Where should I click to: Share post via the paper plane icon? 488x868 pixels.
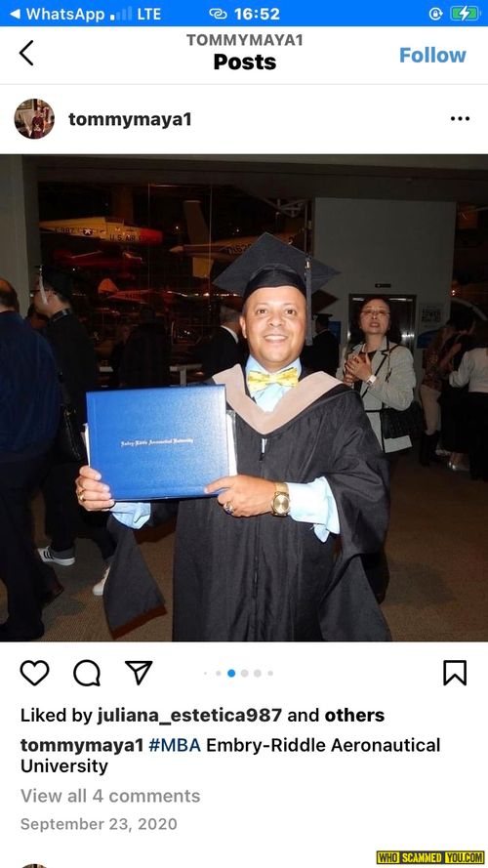point(139,673)
